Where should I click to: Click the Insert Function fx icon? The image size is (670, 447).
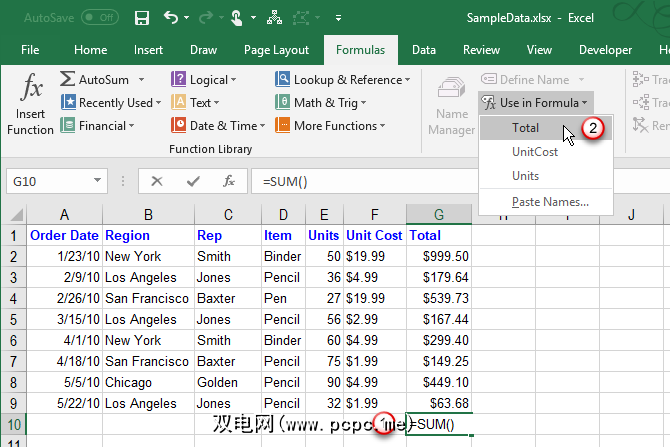[x=30, y=104]
